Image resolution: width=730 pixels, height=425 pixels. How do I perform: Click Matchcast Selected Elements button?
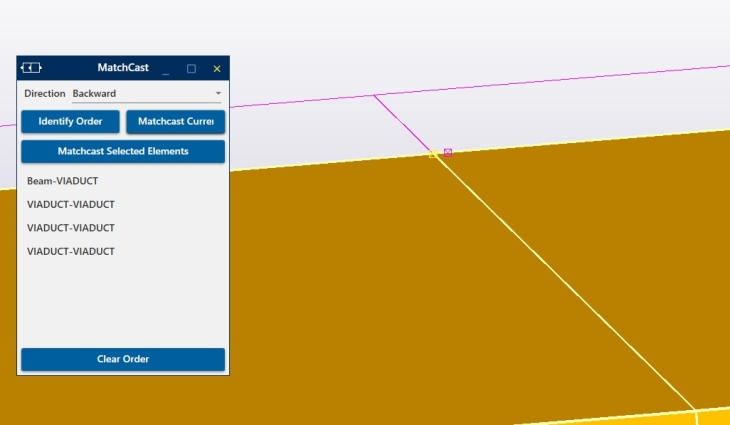point(123,151)
